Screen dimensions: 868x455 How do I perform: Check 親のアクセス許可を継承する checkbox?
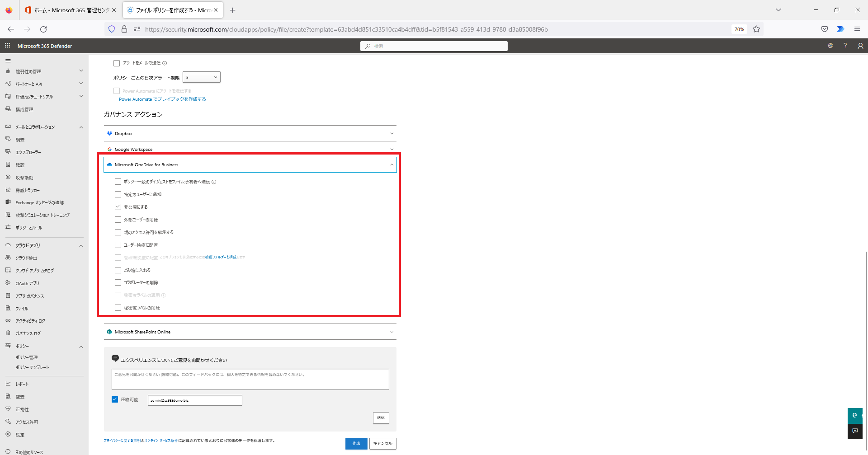(118, 232)
